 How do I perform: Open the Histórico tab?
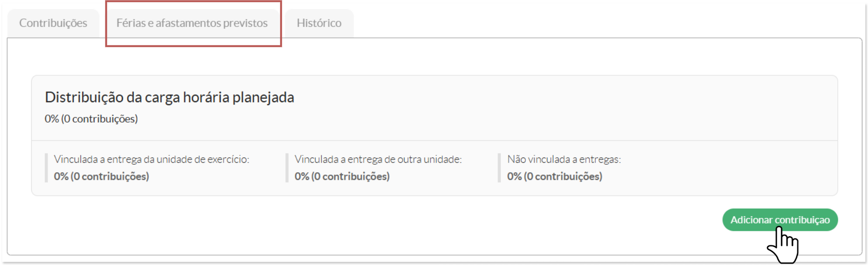pyautogui.click(x=319, y=23)
